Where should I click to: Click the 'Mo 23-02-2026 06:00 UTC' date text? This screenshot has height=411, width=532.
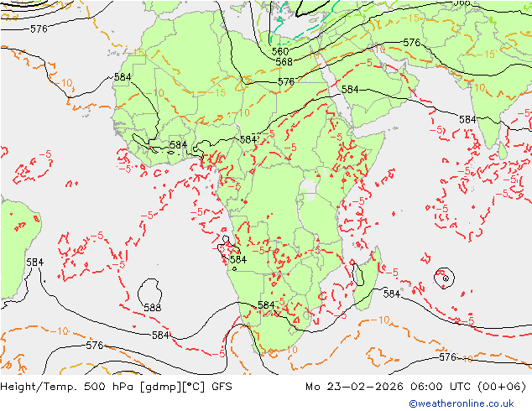click(x=389, y=386)
